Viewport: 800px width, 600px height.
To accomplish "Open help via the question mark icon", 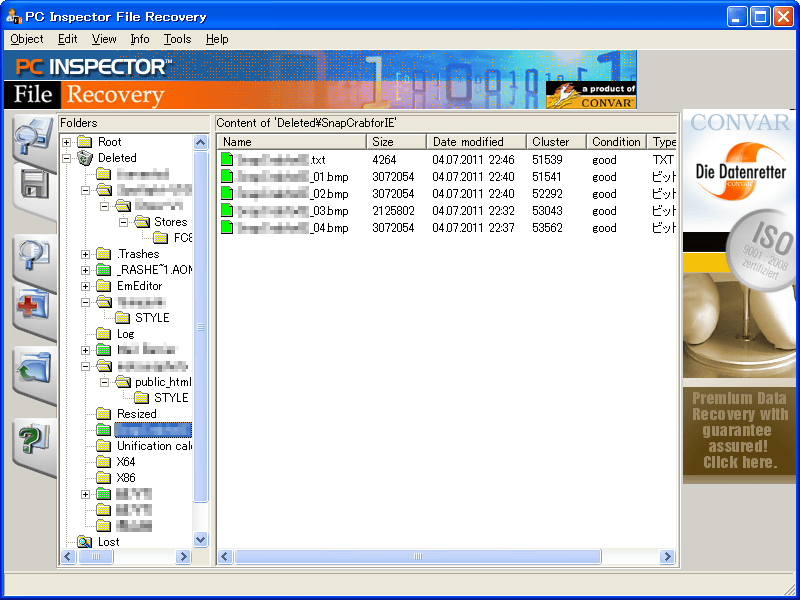I will [x=33, y=438].
